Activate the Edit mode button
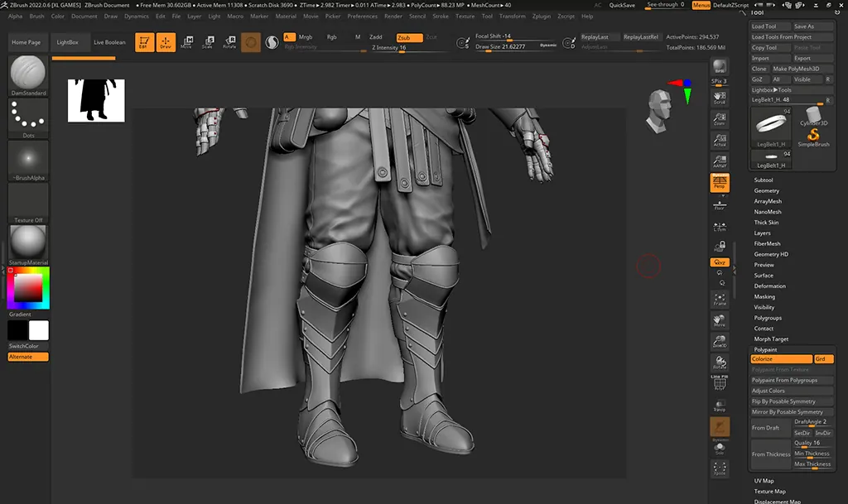The image size is (848, 504). click(144, 42)
